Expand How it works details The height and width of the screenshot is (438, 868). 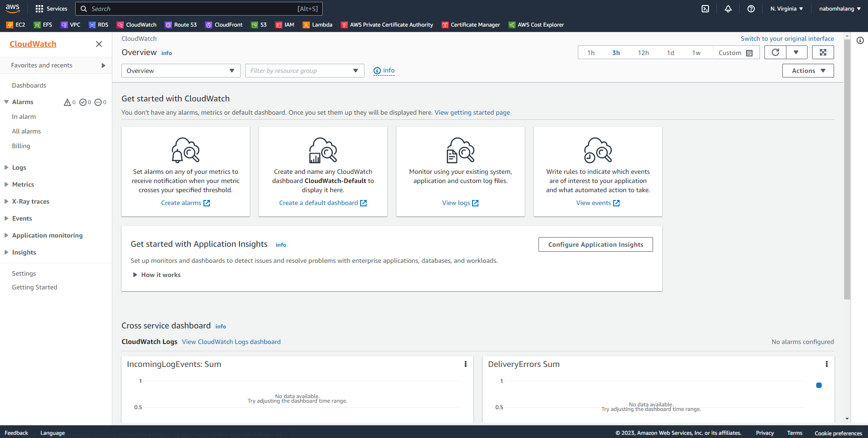click(x=157, y=275)
